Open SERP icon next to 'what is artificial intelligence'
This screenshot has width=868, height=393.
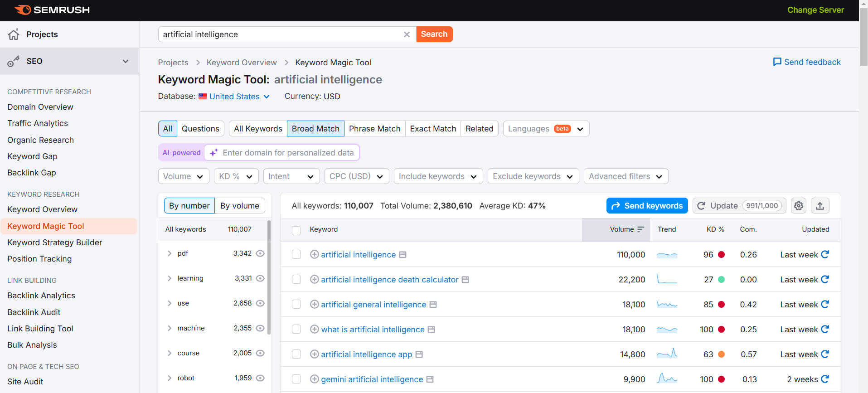[x=432, y=330]
